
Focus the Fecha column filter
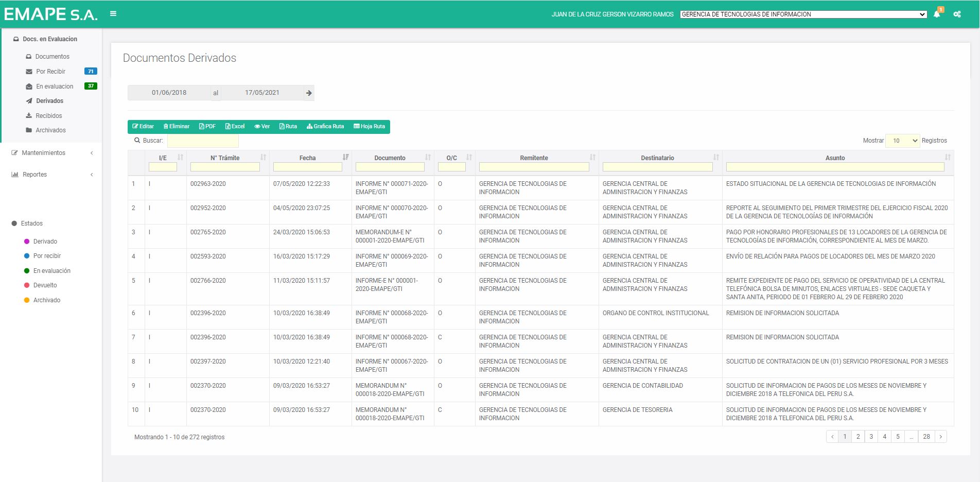tap(307, 167)
